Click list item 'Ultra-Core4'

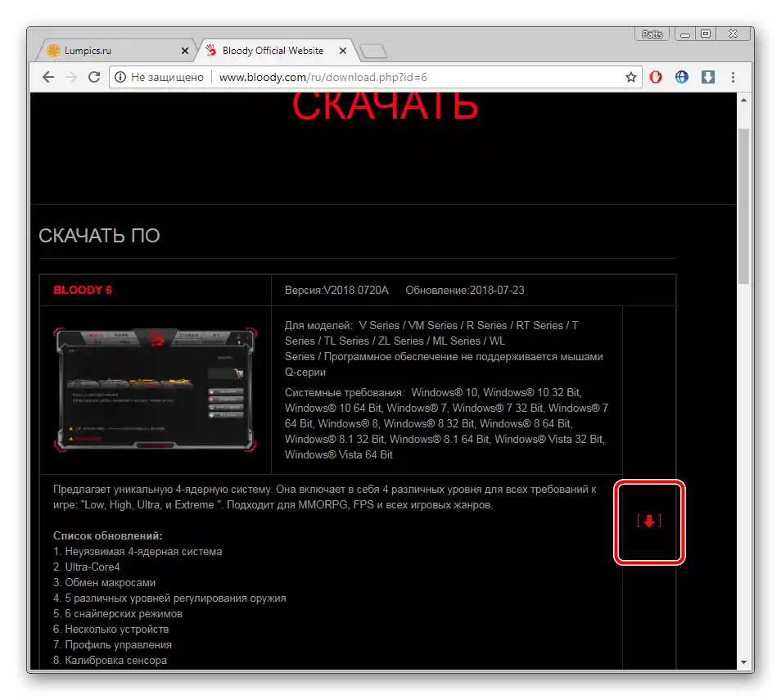[x=93, y=567]
